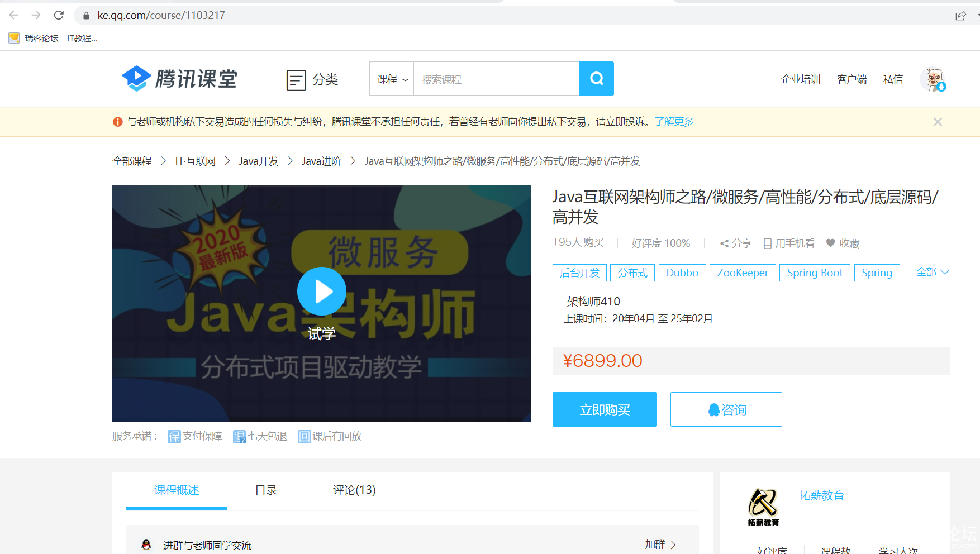Go to 全部课程 breadcrumb
Viewport: 980px width, 554px height.
click(x=132, y=161)
